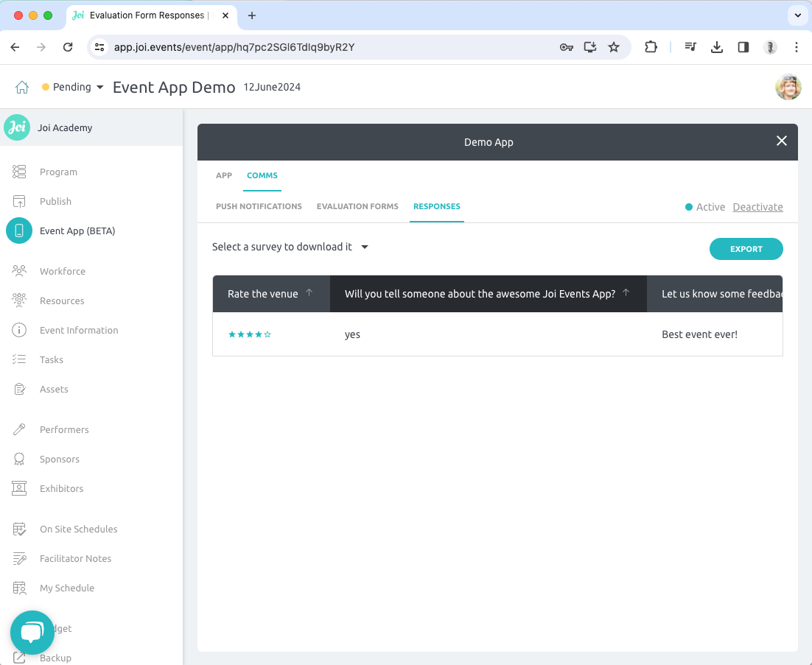Click the Facilitator Notes icon
The height and width of the screenshot is (665, 812).
pos(19,558)
